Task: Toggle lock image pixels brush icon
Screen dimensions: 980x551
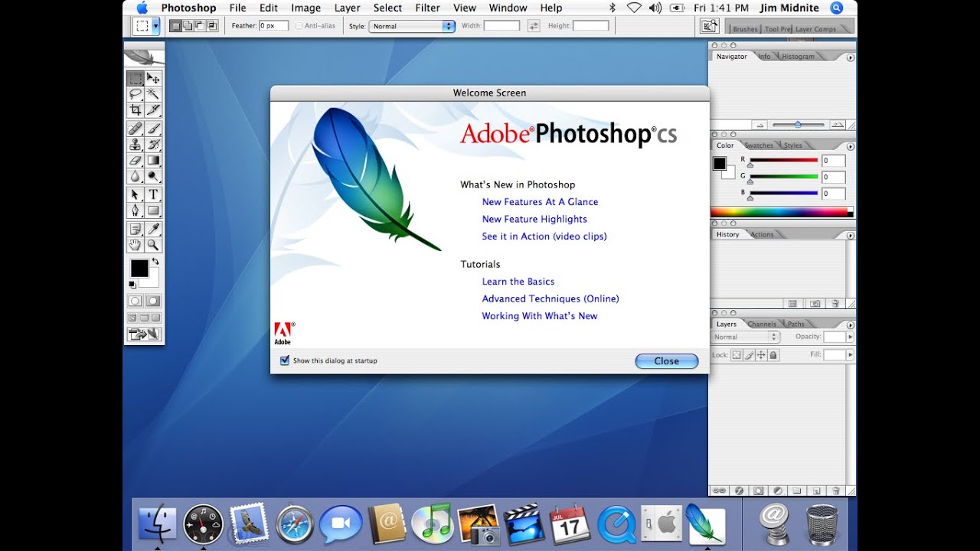Action: [749, 355]
